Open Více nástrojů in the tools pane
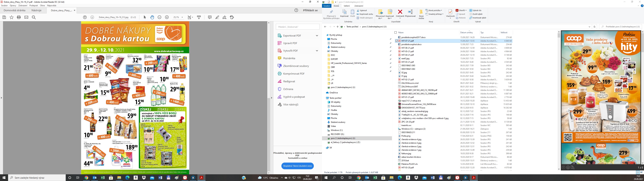The image size is (644, 181). [291, 105]
